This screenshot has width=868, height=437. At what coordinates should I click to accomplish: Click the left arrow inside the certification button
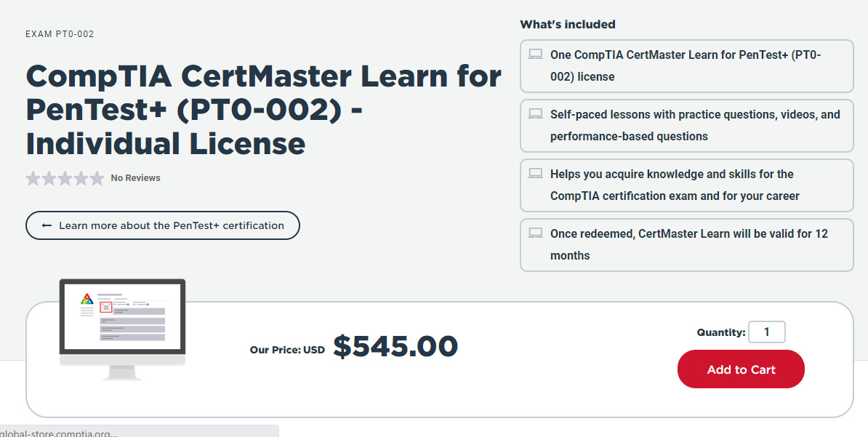[46, 225]
